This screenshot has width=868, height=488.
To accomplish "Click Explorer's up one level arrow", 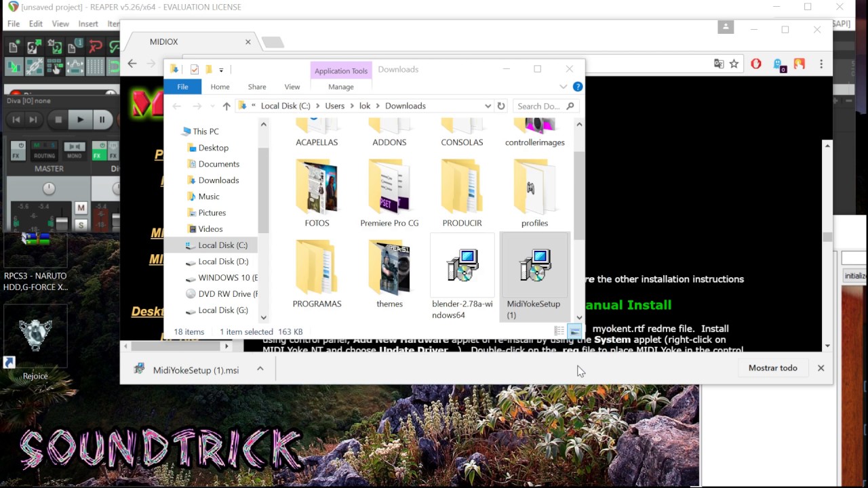I will point(226,106).
